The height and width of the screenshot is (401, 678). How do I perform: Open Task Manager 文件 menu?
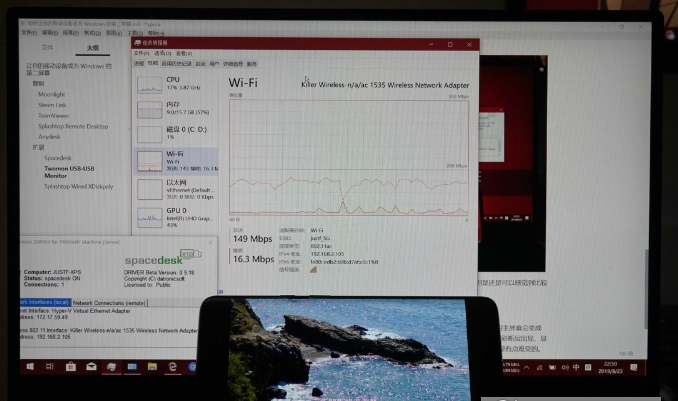click(x=141, y=53)
